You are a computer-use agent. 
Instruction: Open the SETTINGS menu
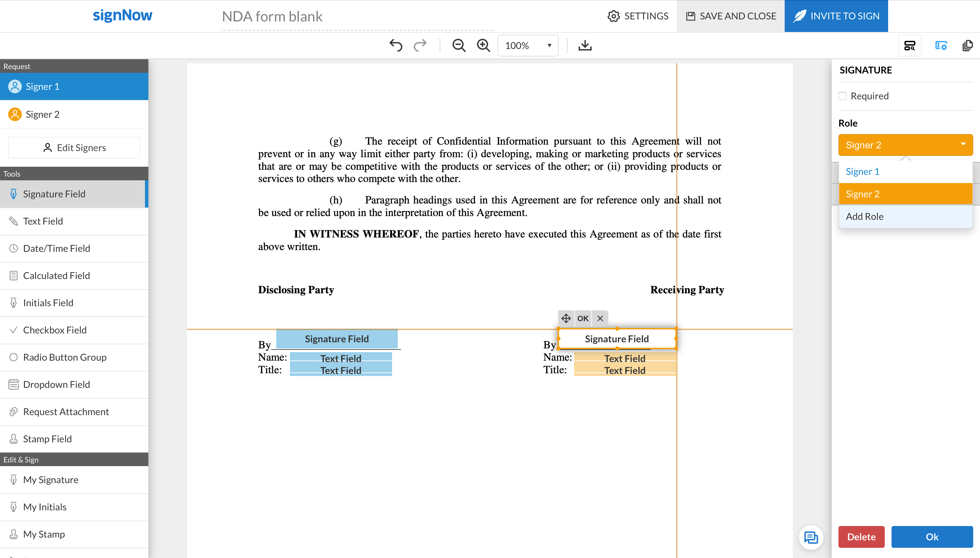(x=637, y=16)
